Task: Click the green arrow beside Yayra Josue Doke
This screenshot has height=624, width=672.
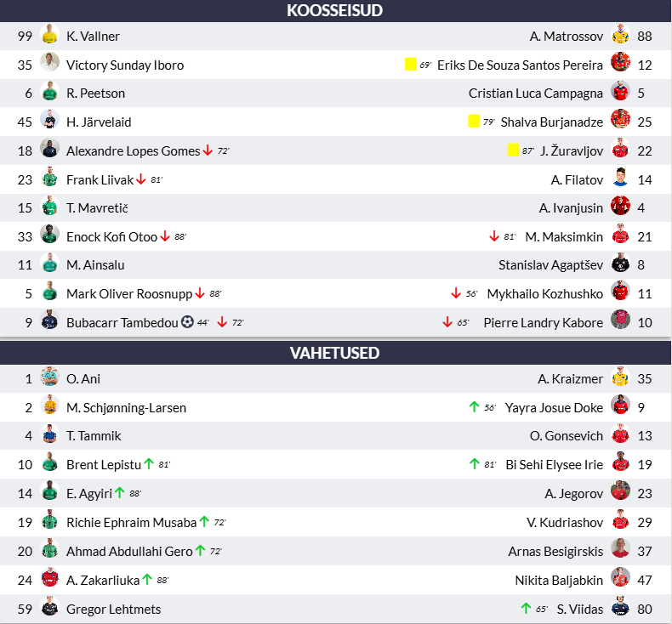Action: coord(474,406)
